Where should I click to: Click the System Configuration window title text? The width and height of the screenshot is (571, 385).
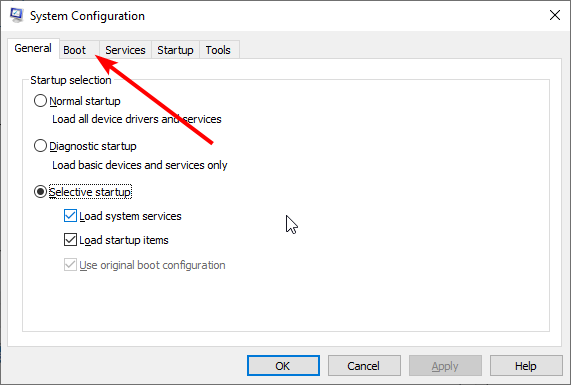tap(87, 16)
